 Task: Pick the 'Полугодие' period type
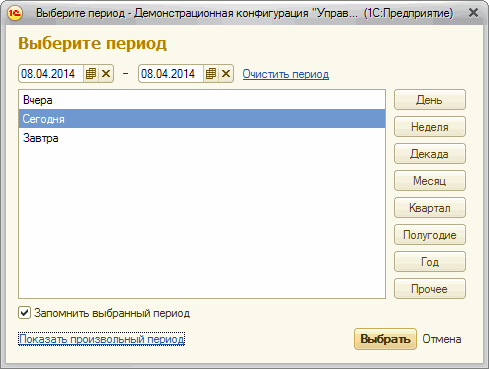(430, 235)
